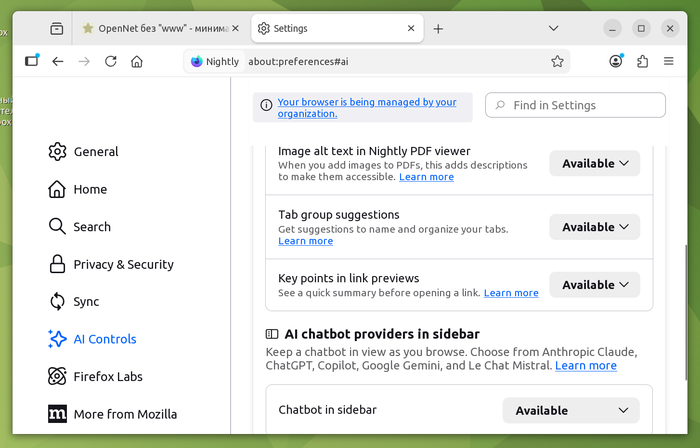Expand the list all tabs chevron
This screenshot has width=700, height=448.
tap(553, 29)
